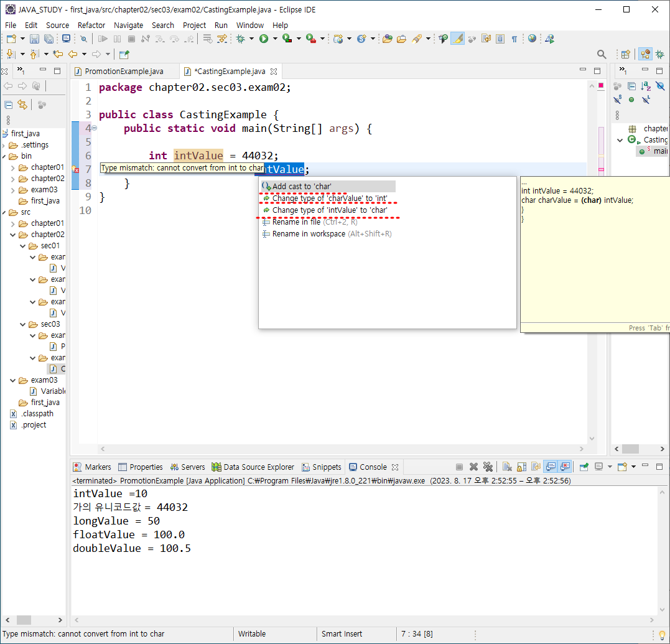Collapse the src folder
The height and width of the screenshot is (644, 670).
click(x=4, y=212)
